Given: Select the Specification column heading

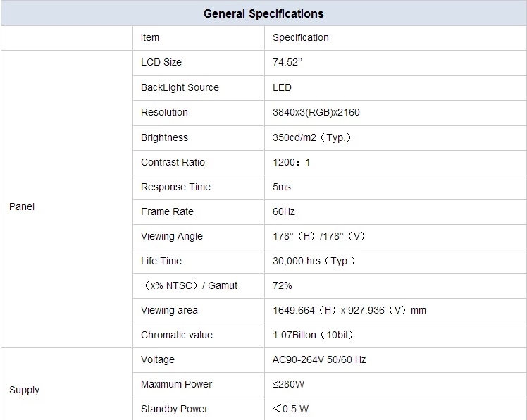Looking at the screenshot, I should pos(301,37).
